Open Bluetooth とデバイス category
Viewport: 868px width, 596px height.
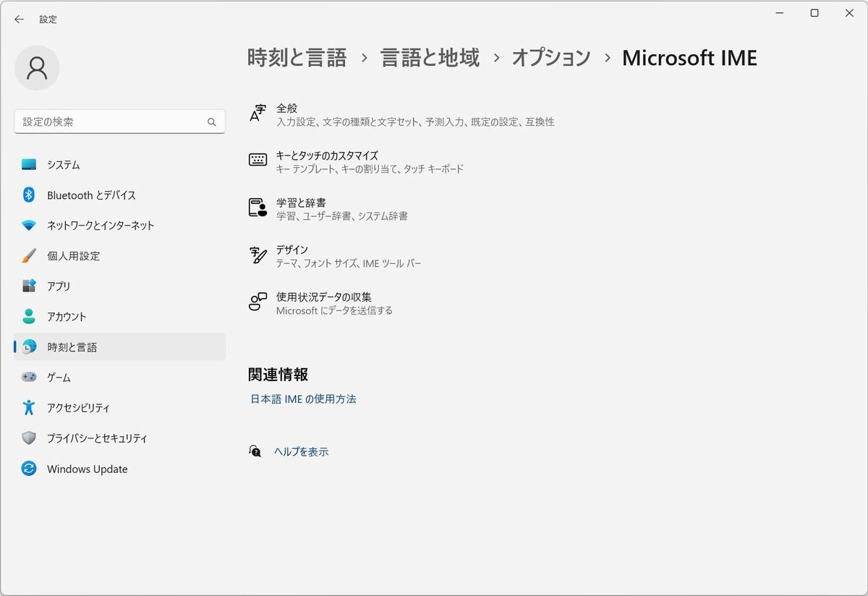120,195
